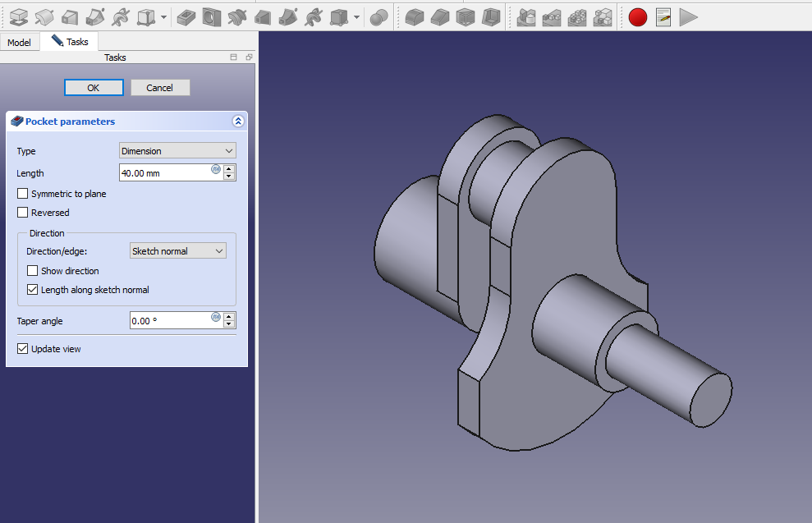This screenshot has width=812, height=523.
Task: Click the Pocket tool in toolbar
Action: point(186,16)
